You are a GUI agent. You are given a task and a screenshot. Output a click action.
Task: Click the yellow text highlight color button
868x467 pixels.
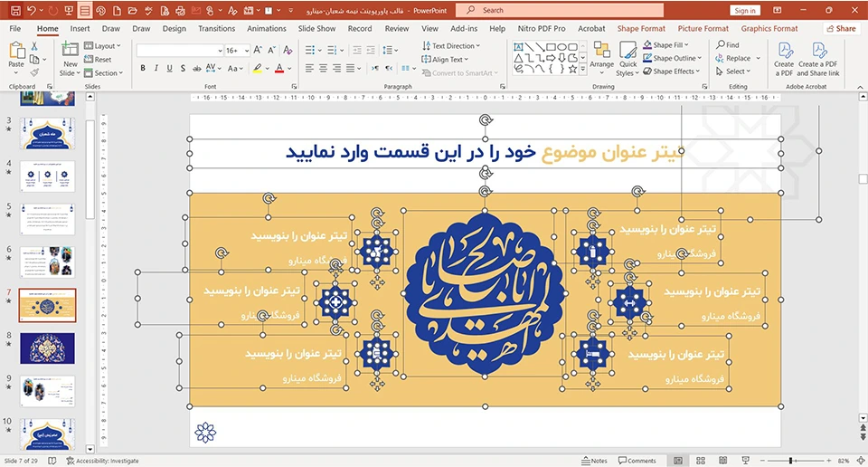[x=257, y=68]
